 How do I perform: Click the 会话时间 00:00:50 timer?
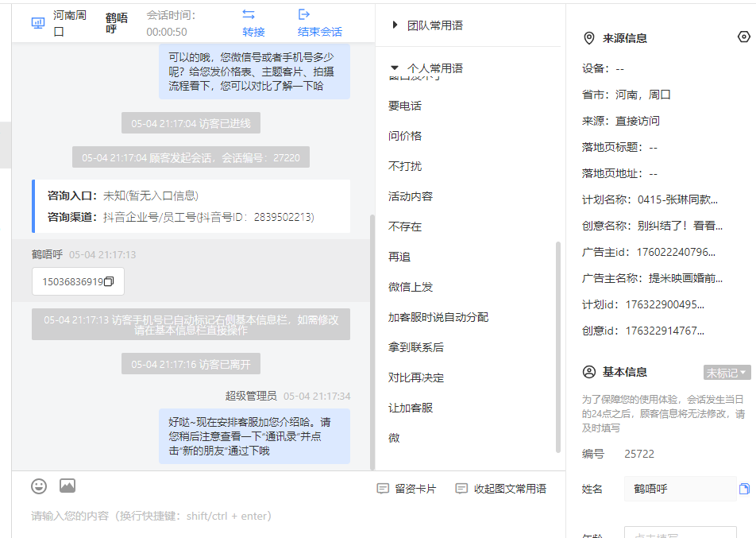[x=172, y=23]
